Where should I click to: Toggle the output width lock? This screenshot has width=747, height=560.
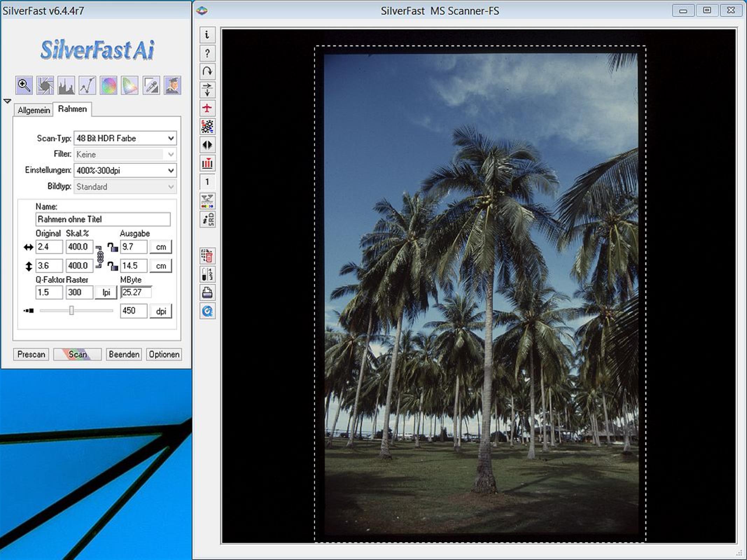click(112, 247)
